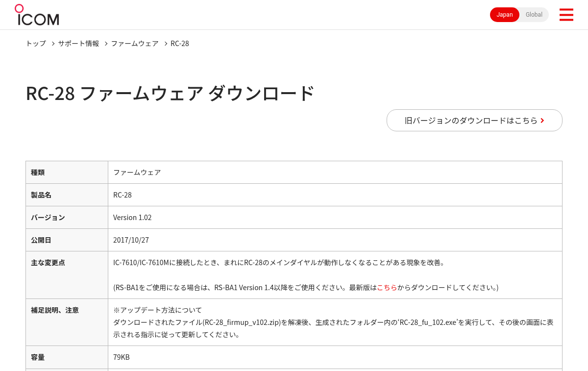Select the 79KB size value
The image size is (588, 371).
(x=122, y=357)
